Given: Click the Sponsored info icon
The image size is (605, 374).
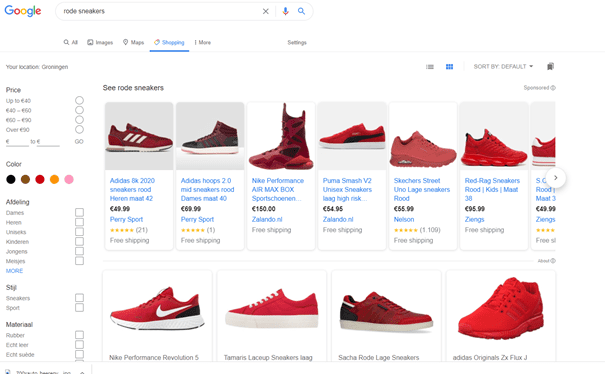Looking at the screenshot, I should [x=553, y=88].
